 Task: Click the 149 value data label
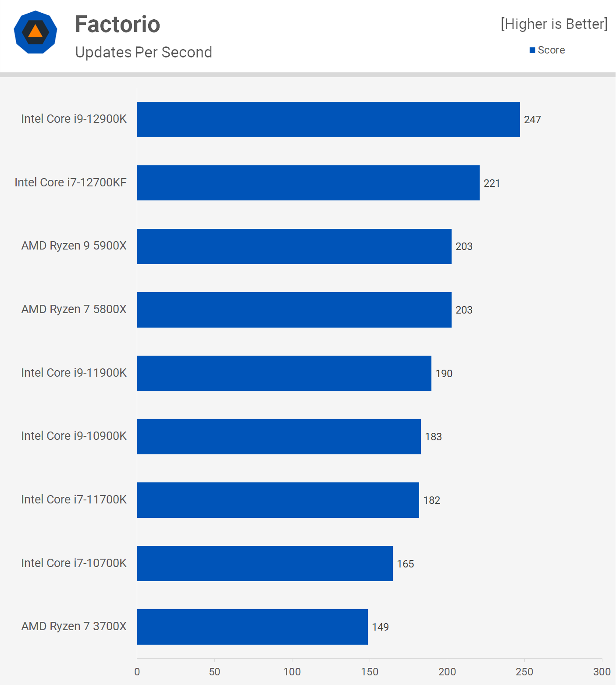tap(380, 627)
